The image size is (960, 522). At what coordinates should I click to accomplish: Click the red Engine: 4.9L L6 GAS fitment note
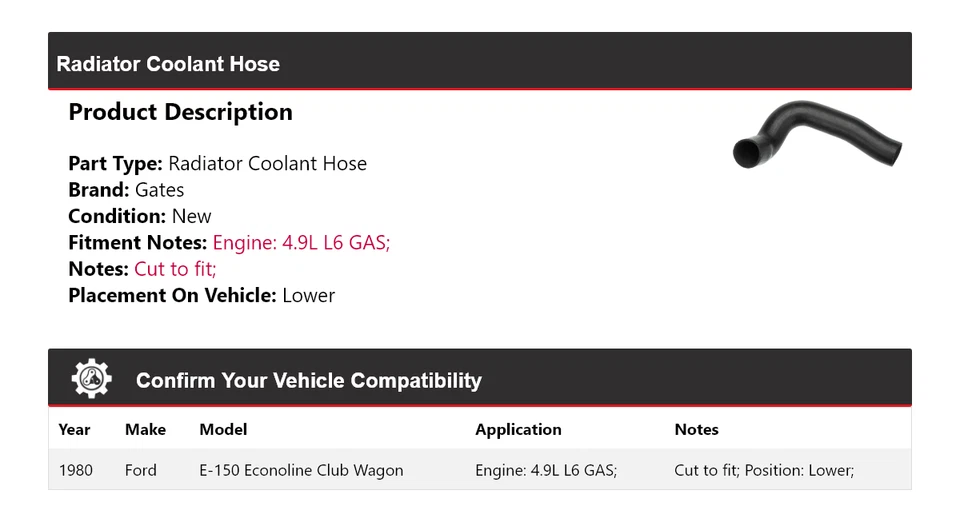click(x=301, y=242)
